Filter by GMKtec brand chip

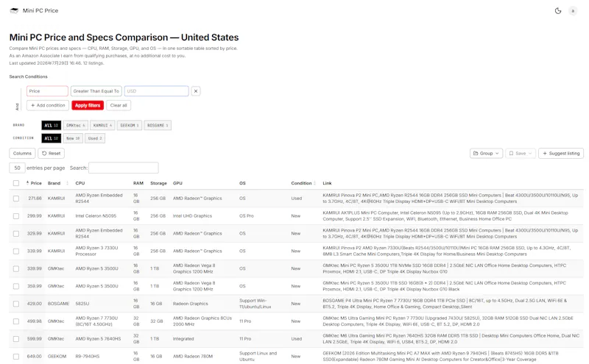(x=76, y=125)
